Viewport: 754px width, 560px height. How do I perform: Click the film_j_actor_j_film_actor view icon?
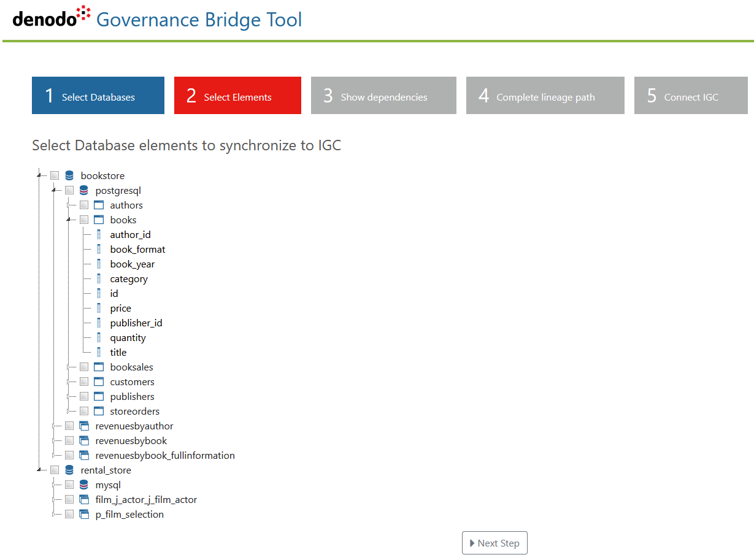coord(84,500)
